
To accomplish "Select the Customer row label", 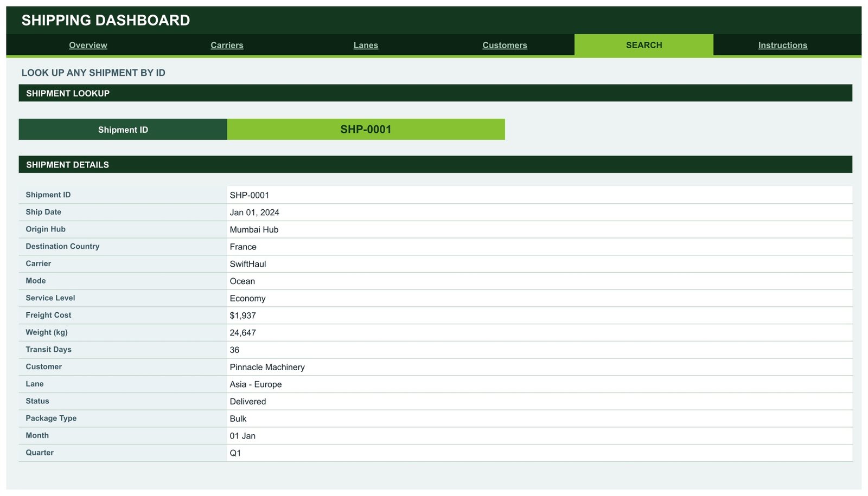I will click(x=44, y=367).
